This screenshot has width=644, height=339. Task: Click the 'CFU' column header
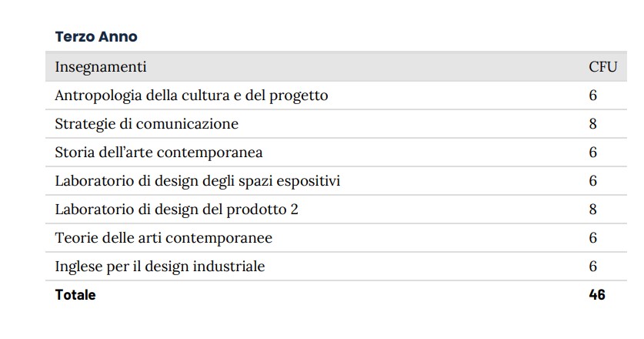[602, 67]
